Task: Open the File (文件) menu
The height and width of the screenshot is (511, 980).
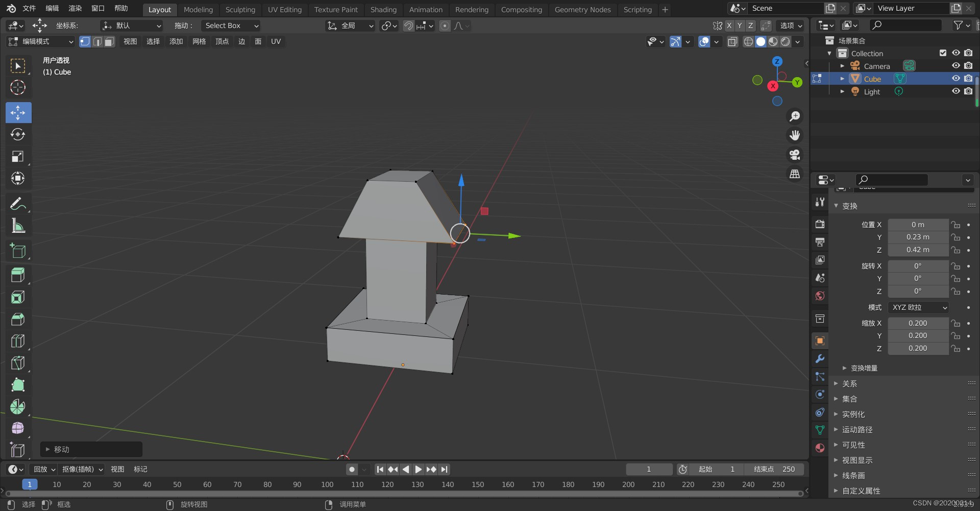Action: [x=29, y=8]
